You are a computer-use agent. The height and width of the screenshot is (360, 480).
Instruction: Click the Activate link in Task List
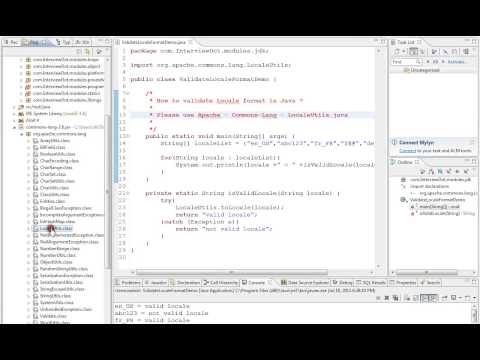click(x=456, y=62)
